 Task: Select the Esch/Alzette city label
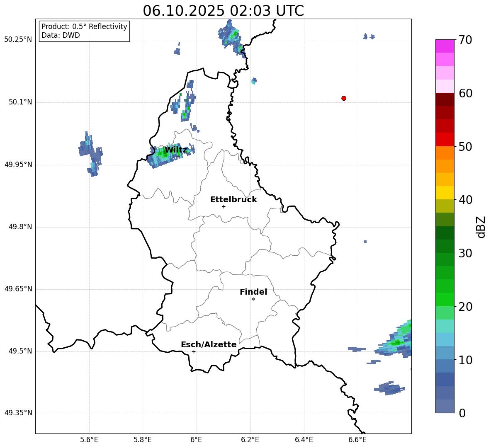pos(208,345)
